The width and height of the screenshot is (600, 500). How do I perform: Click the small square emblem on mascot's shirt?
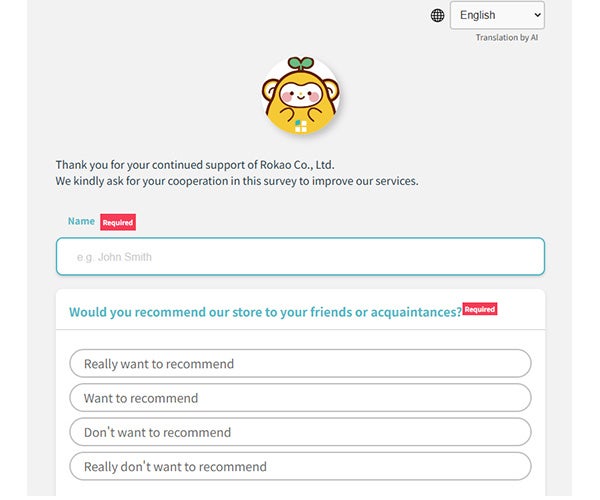[300, 125]
